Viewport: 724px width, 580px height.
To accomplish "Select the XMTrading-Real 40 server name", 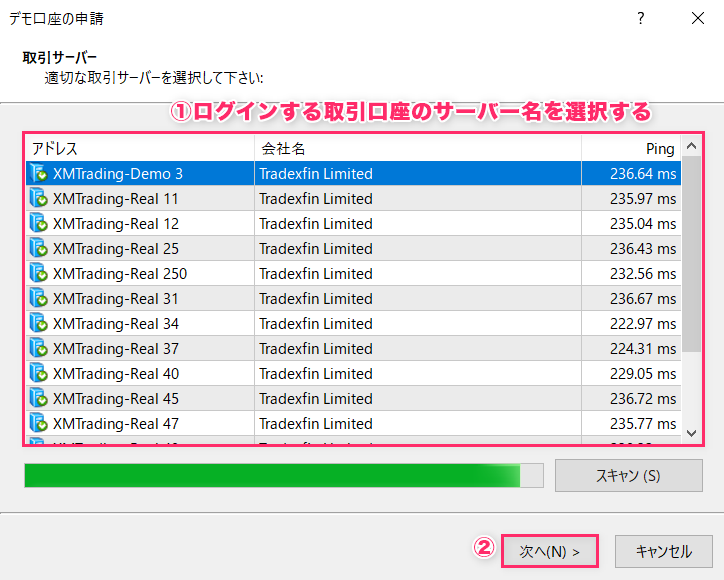I will tap(115, 373).
